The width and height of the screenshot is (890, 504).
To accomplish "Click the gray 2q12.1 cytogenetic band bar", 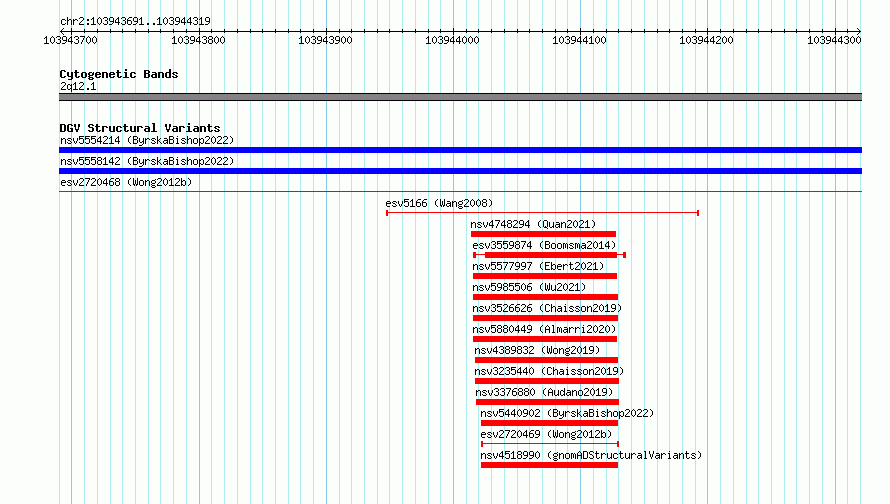I will 460,97.
